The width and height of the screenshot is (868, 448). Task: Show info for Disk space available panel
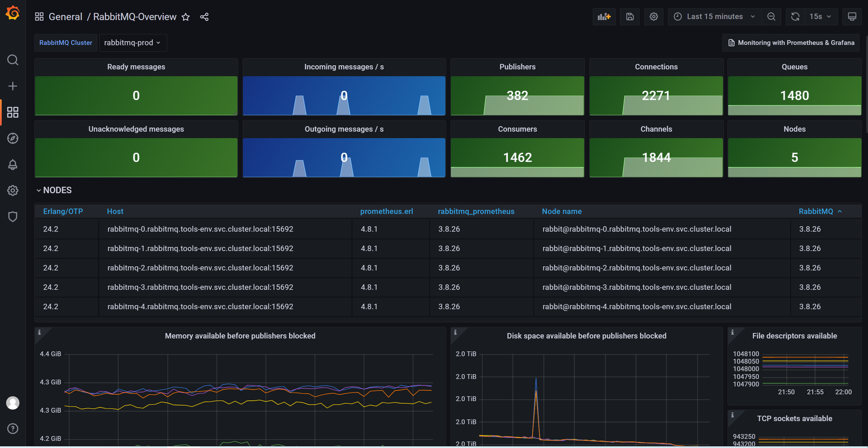455,332
